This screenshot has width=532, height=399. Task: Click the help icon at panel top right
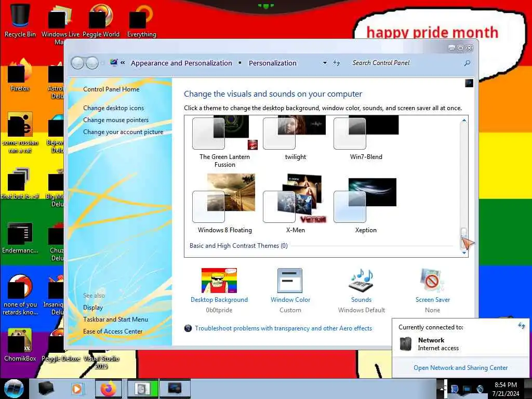[x=469, y=83]
